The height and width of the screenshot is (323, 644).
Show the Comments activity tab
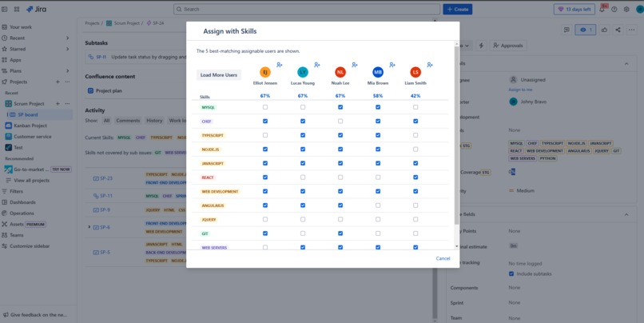[x=128, y=121]
